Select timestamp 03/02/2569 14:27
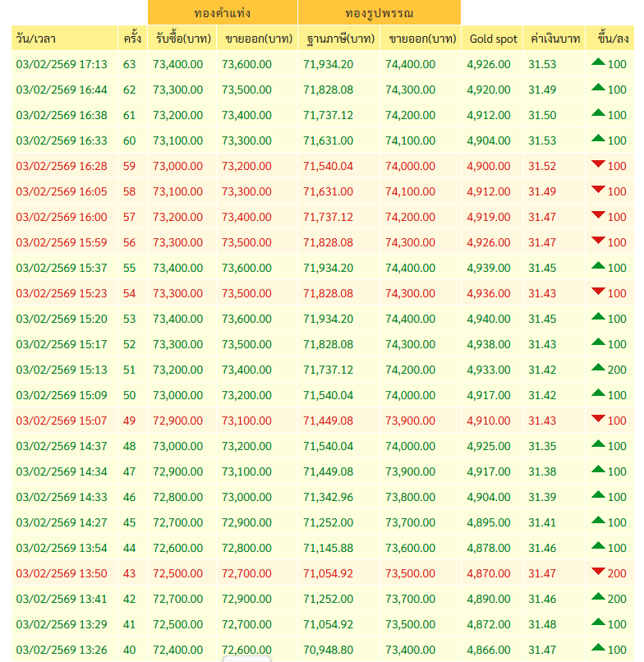 click(x=62, y=522)
